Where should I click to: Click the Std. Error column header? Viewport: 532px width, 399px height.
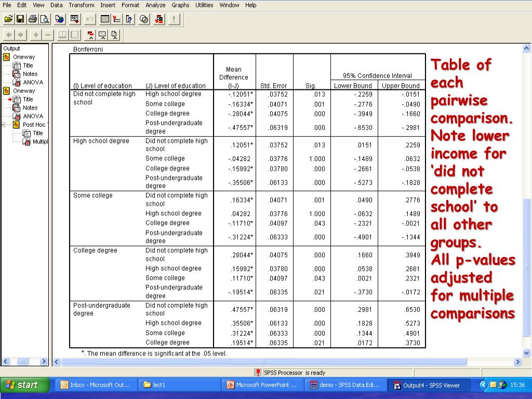[273, 86]
